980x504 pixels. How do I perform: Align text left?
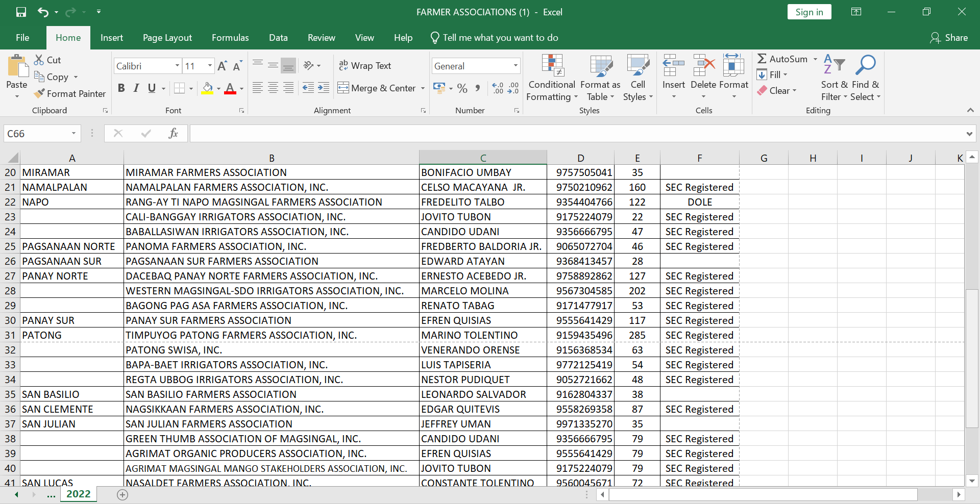point(258,88)
